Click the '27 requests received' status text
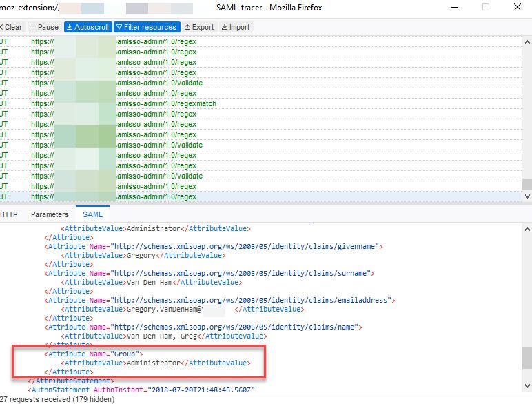Image resolution: width=532 pixels, height=404 pixels. [57, 399]
